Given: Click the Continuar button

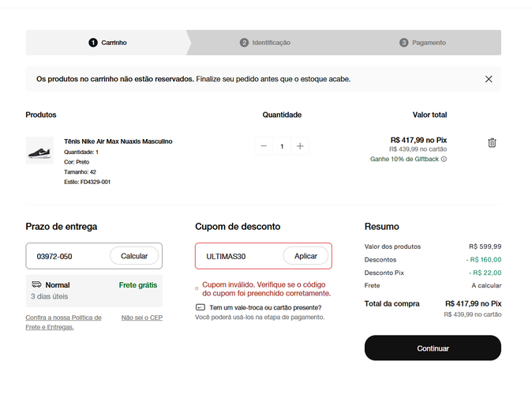Looking at the screenshot, I should (x=433, y=348).
